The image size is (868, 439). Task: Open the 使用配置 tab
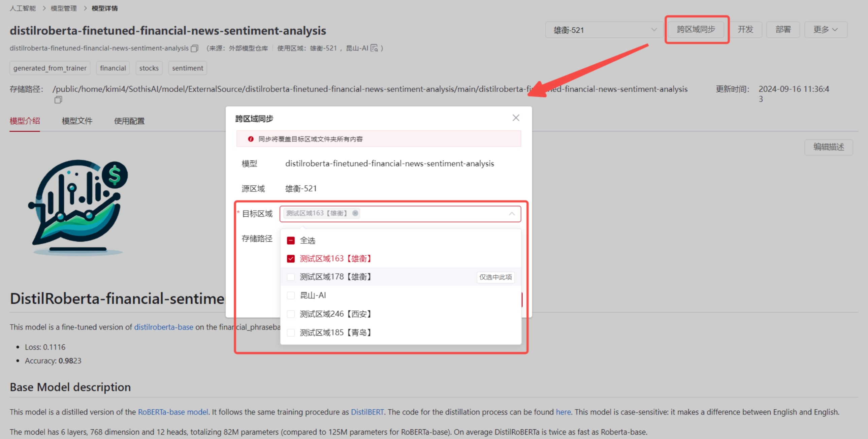click(129, 121)
